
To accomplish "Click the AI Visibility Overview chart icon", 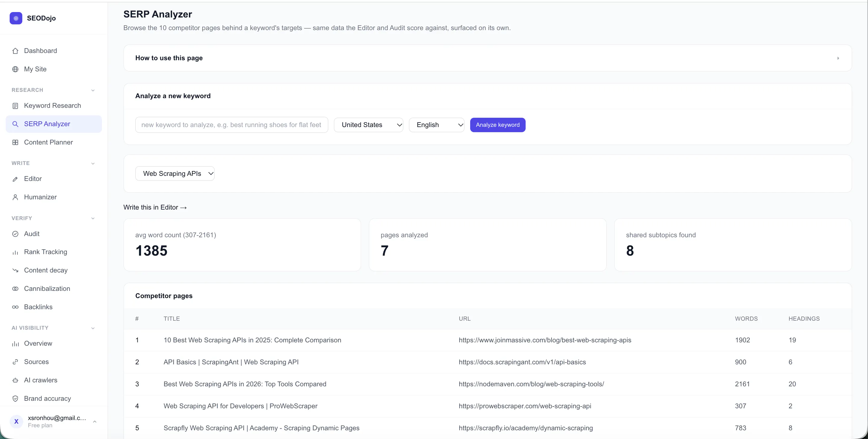I will coord(15,344).
